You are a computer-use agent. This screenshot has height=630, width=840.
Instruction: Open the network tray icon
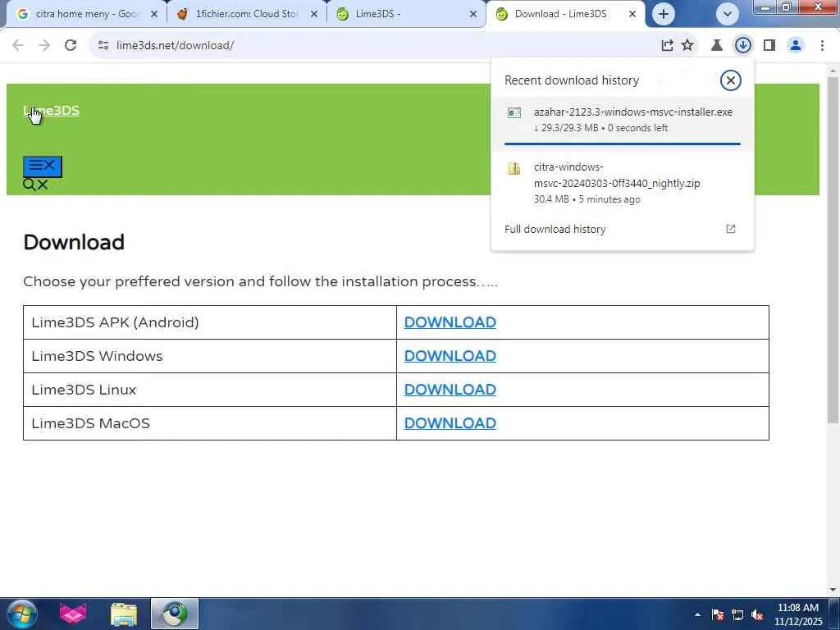737,614
